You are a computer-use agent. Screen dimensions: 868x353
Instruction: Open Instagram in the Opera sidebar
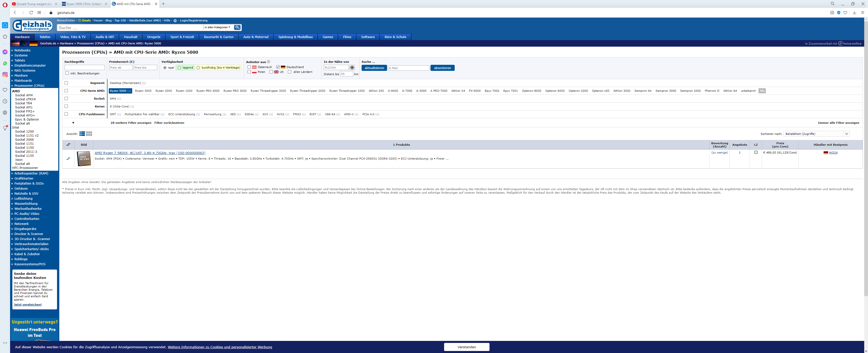5,75
